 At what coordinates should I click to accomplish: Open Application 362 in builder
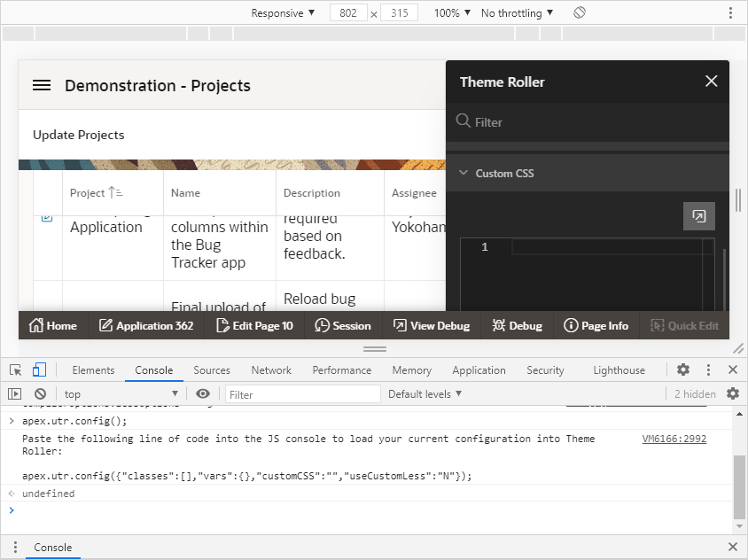(x=146, y=326)
